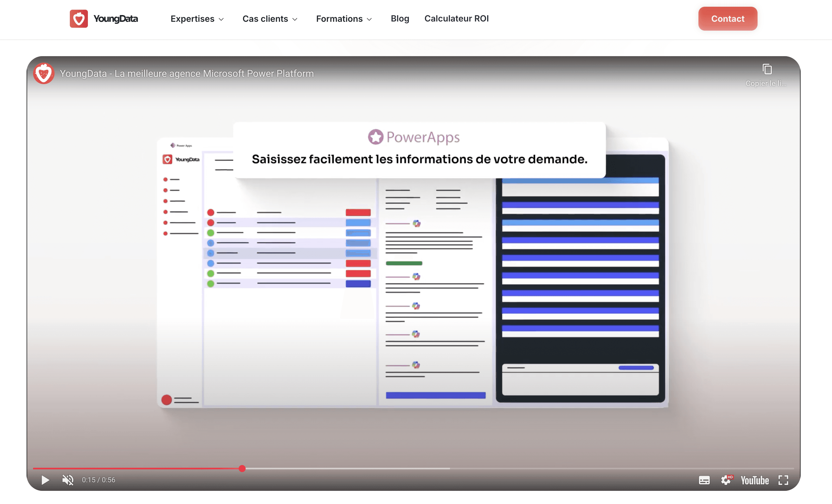The width and height of the screenshot is (832, 504).
Task: Click the video progress scrubber handle
Action: tap(242, 469)
